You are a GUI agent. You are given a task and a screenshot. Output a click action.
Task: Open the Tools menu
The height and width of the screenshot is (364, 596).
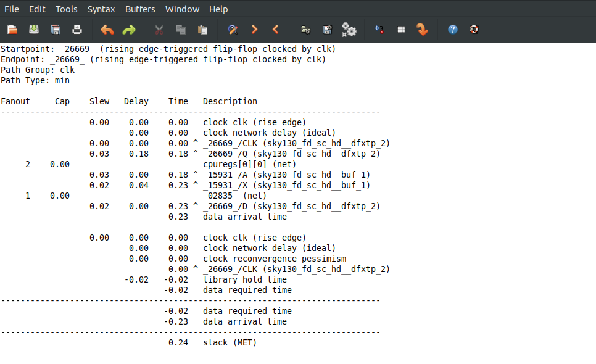[66, 9]
